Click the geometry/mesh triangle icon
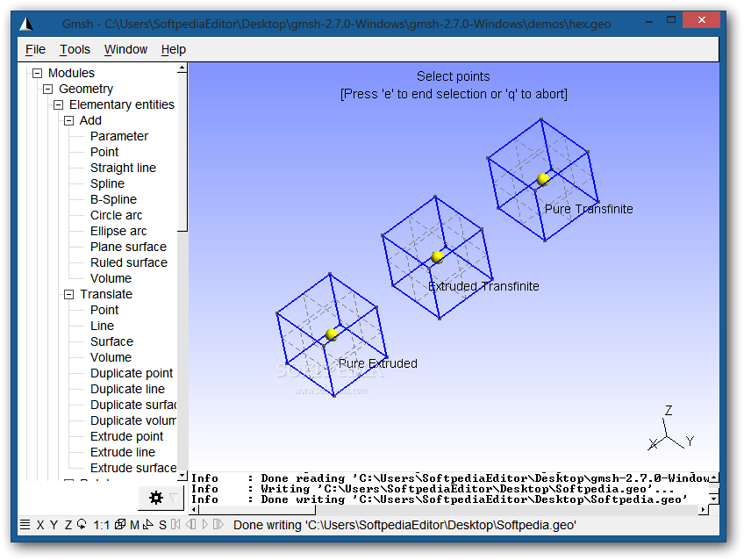Image resolution: width=744 pixels, height=560 pixels. 148,524
